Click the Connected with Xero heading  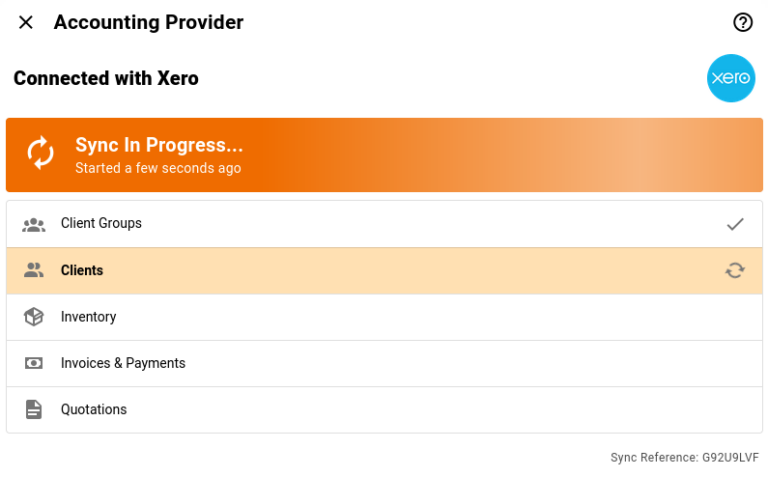click(106, 78)
